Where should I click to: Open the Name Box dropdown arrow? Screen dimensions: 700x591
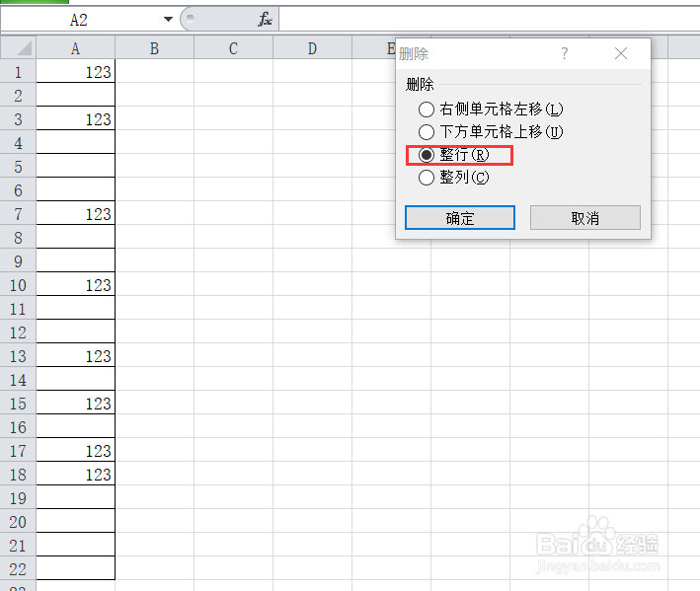(x=168, y=19)
